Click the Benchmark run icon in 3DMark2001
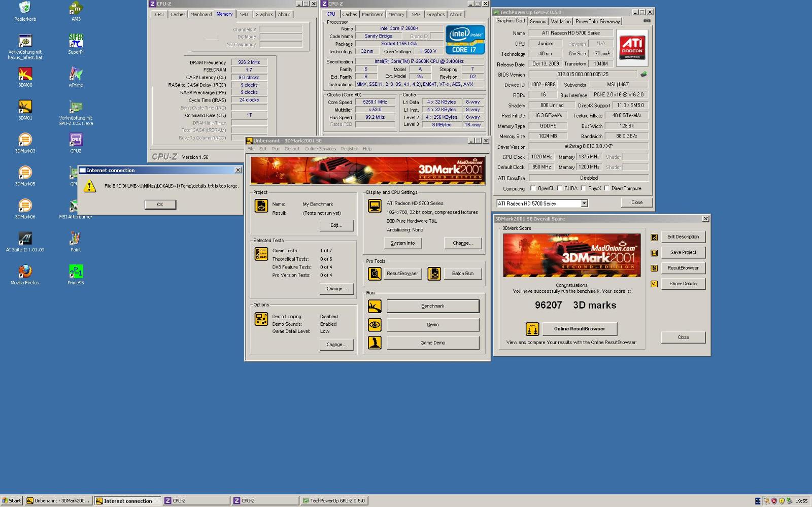This screenshot has width=812, height=507. tap(375, 306)
